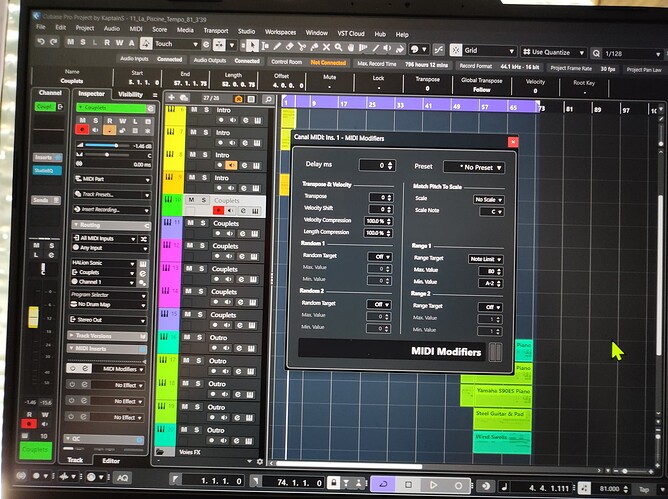The width and height of the screenshot is (668, 499).
Task: Select the Zoom magnifier tool
Action: pos(338,47)
